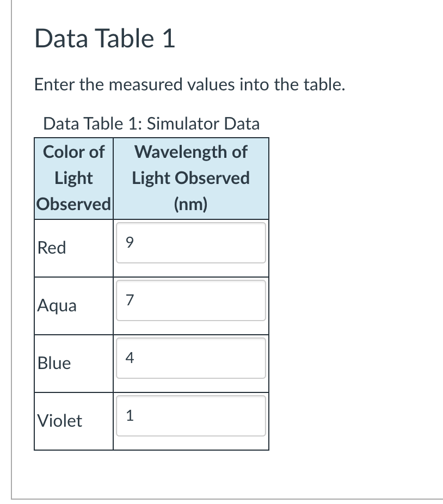Click the '(nm)' unit text in header
This screenshot has height=504, width=443.
pos(190,204)
